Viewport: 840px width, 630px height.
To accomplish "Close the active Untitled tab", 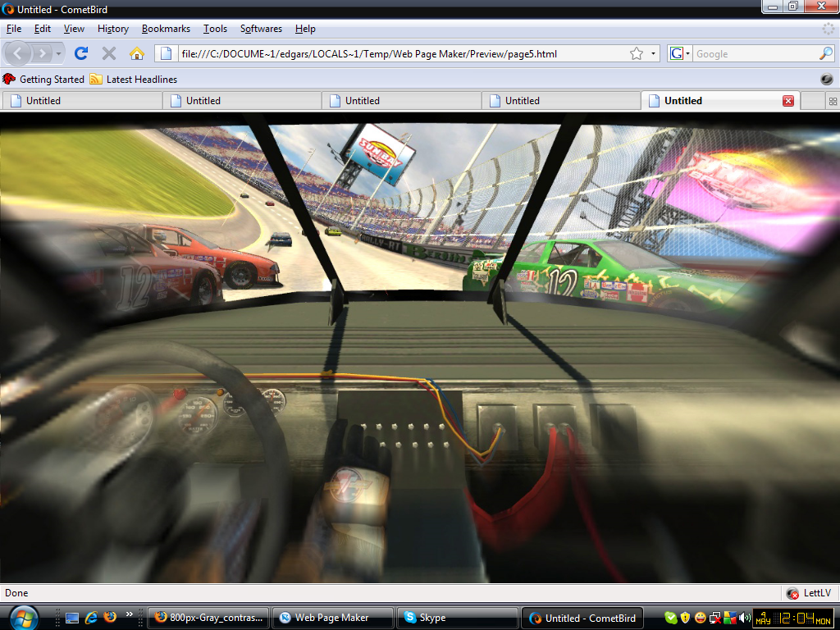I will 788,101.
